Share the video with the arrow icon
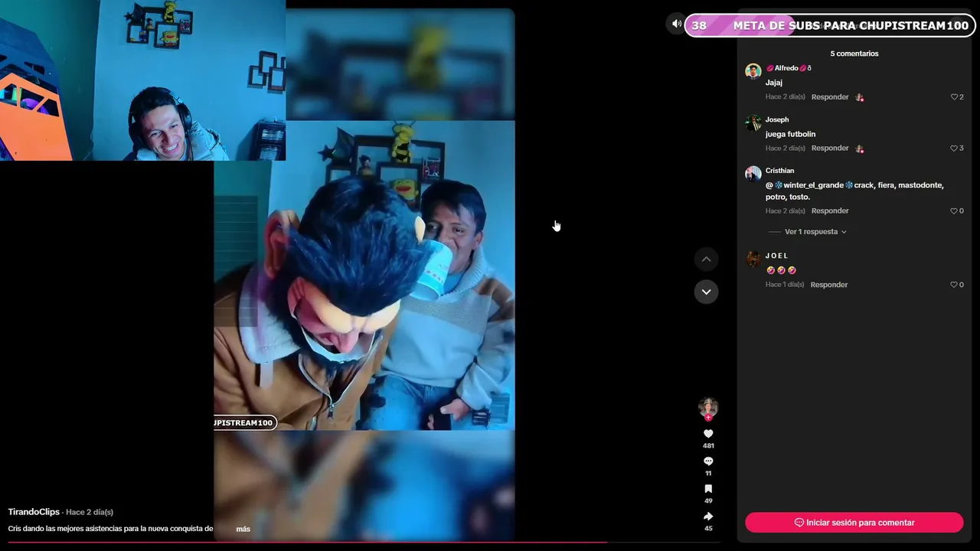The width and height of the screenshot is (980, 551). pyautogui.click(x=708, y=517)
